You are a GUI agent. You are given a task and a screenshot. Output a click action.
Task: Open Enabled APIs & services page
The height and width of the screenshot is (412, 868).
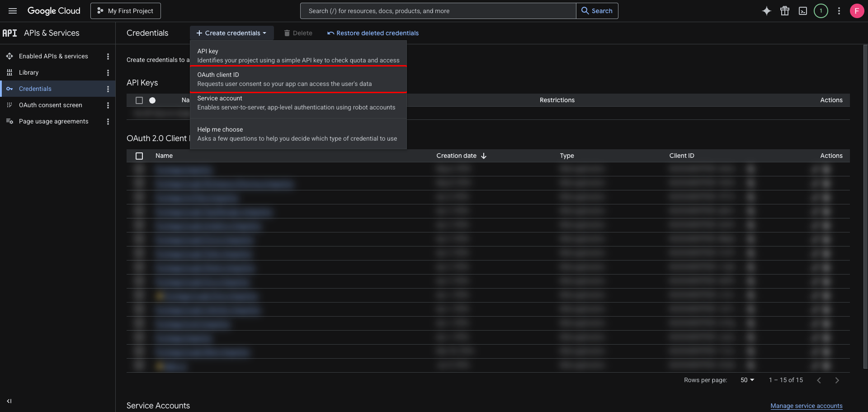coord(53,56)
